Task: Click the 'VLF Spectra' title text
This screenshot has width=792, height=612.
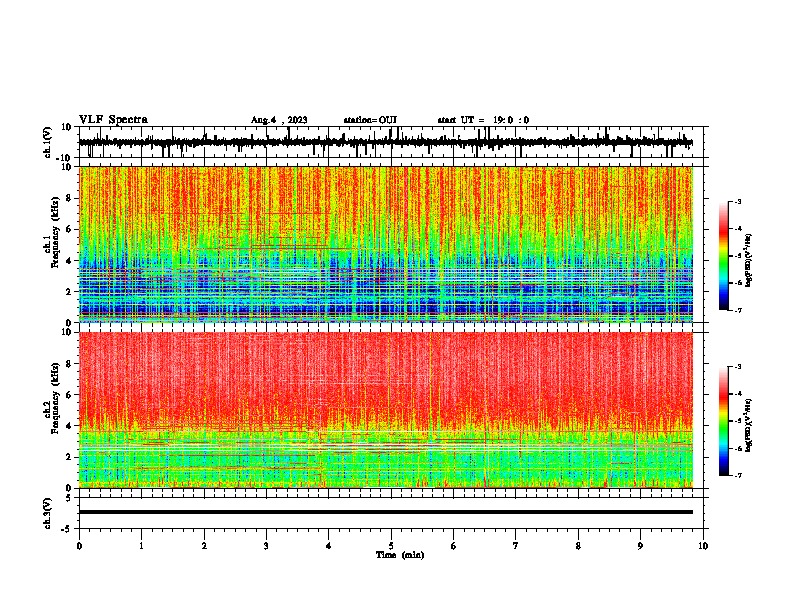Action: (x=113, y=120)
